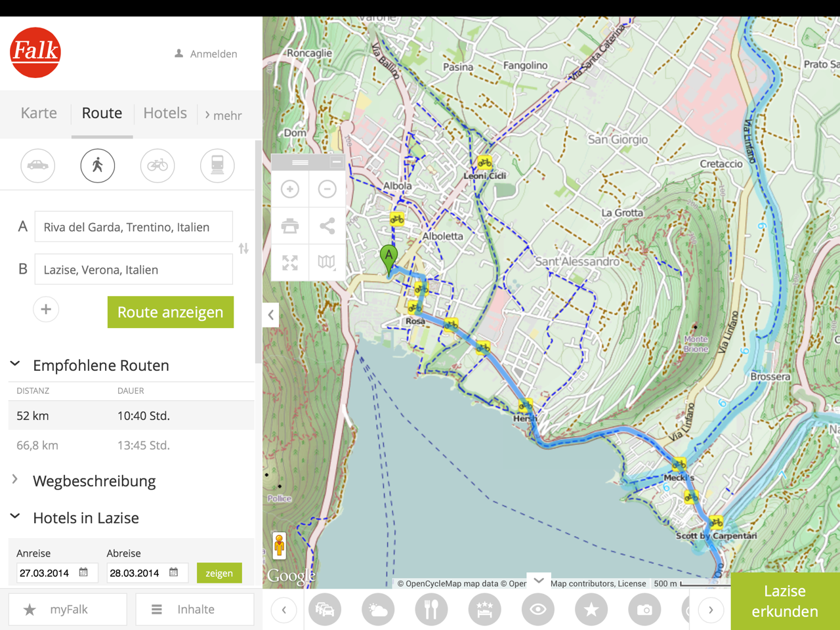This screenshot has width=840, height=630.
Task: Swap start and destination fields
Action: click(243, 249)
